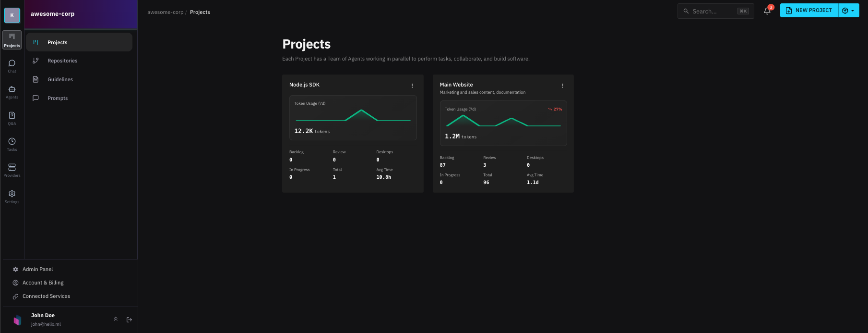868x333 pixels.
Task: Open the Admin Panel link
Action: click(x=37, y=269)
